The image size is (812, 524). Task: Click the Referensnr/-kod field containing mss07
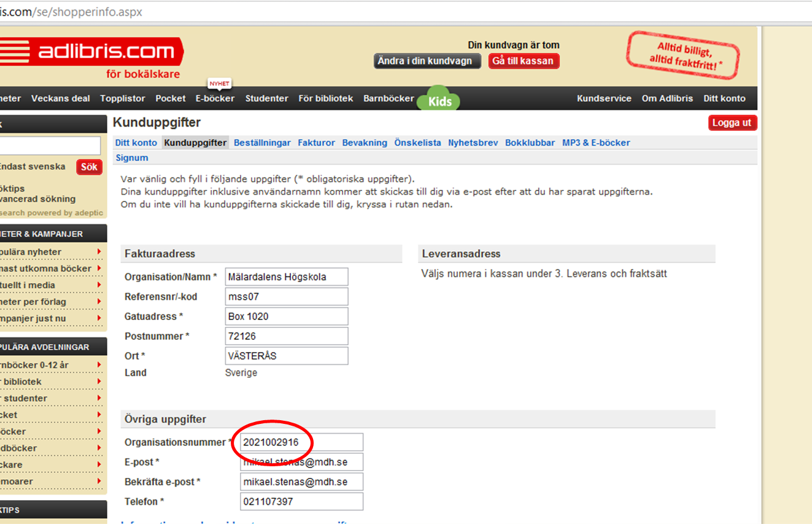(287, 297)
